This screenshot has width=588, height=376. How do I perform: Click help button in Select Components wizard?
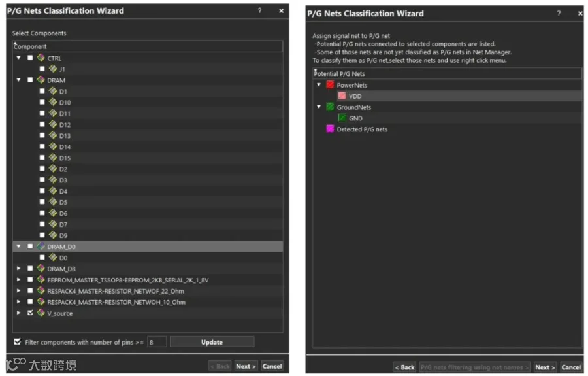(259, 10)
